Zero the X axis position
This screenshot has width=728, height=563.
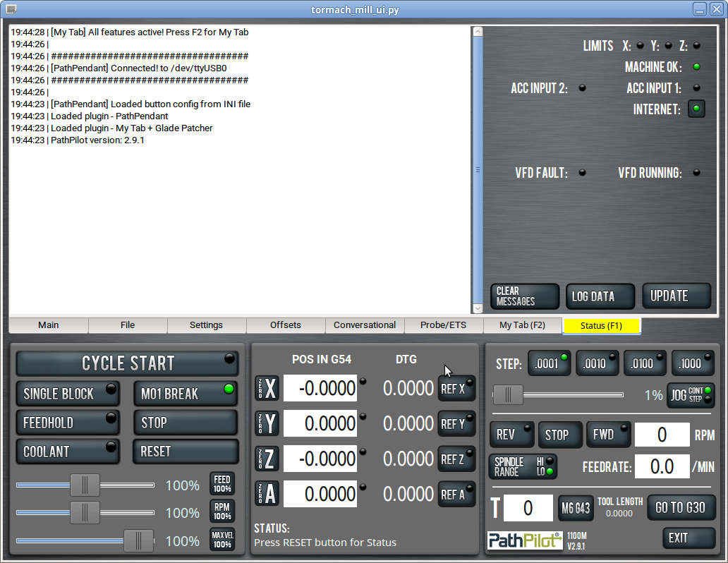pos(267,389)
